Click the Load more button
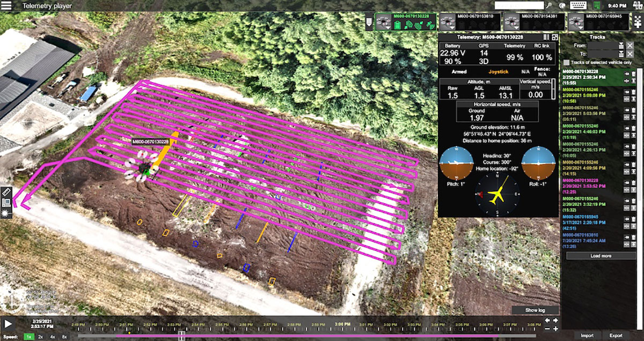Image resolution: width=644 pixels, height=341 pixels. tap(601, 256)
